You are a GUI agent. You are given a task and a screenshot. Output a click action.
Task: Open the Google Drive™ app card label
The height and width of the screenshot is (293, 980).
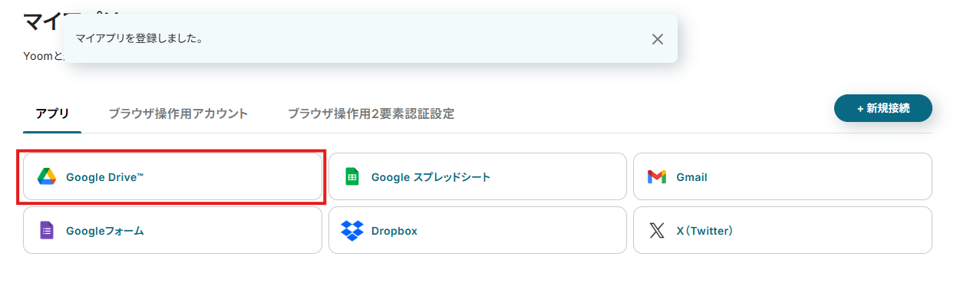[x=105, y=177]
